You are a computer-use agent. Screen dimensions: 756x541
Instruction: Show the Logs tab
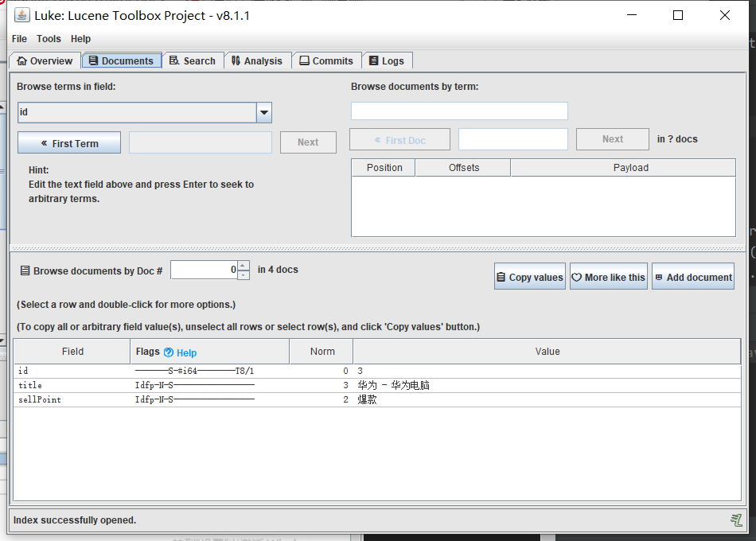[x=387, y=60]
